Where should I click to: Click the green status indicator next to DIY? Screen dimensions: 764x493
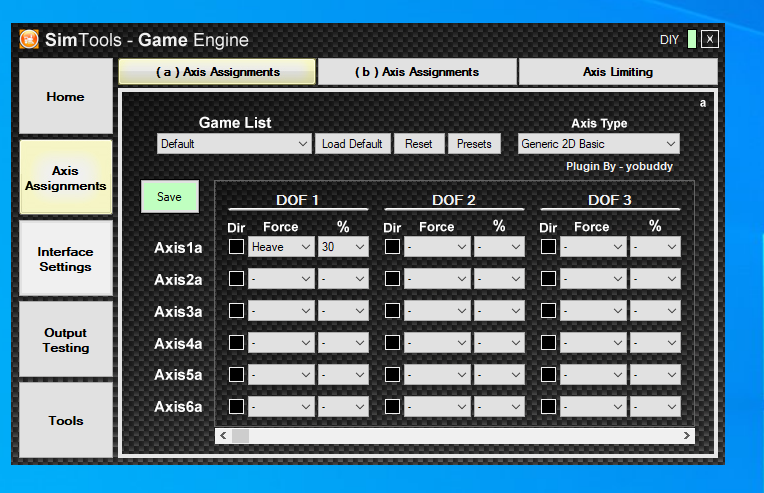(x=691, y=39)
